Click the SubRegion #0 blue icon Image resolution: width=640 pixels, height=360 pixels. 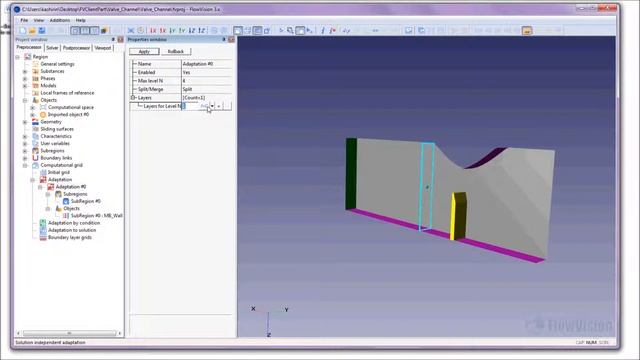pos(66,201)
